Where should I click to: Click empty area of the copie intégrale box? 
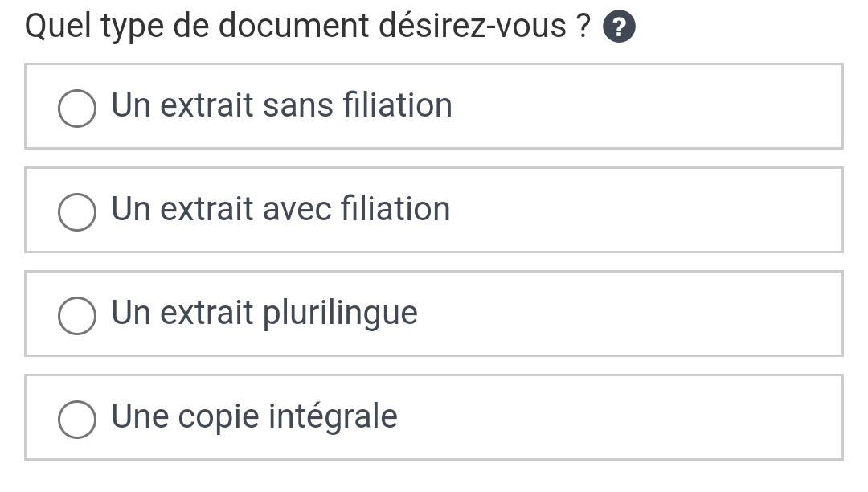(x=620, y=417)
